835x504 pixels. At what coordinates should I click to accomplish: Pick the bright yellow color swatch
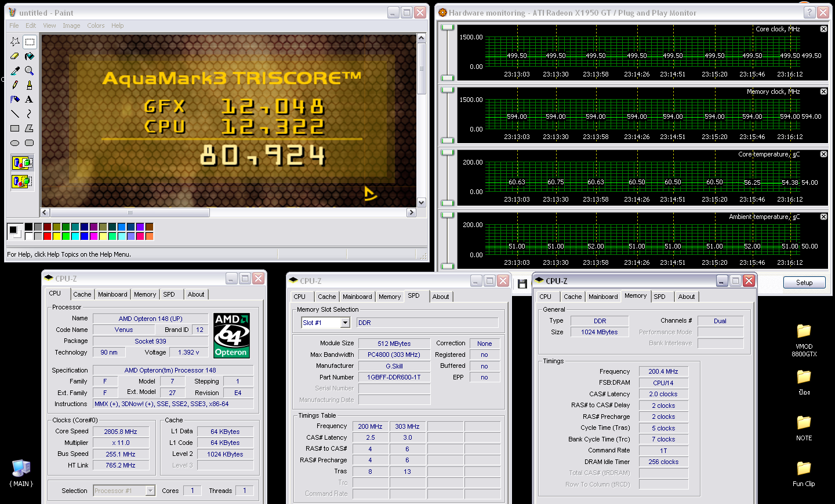(x=56, y=236)
